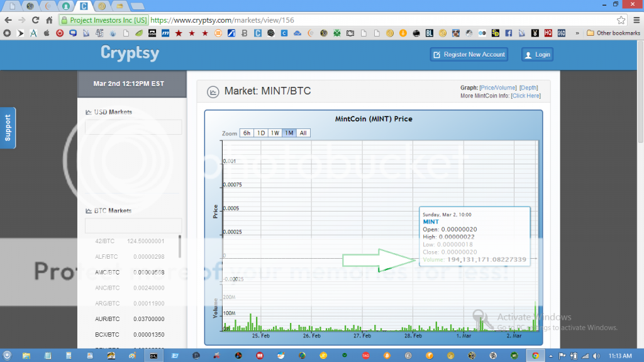Click the Login button
The width and height of the screenshot is (644, 362).
(537, 54)
